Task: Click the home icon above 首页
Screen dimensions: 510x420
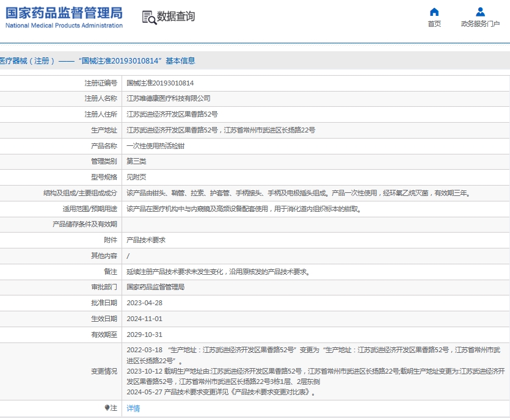Action: click(x=434, y=12)
